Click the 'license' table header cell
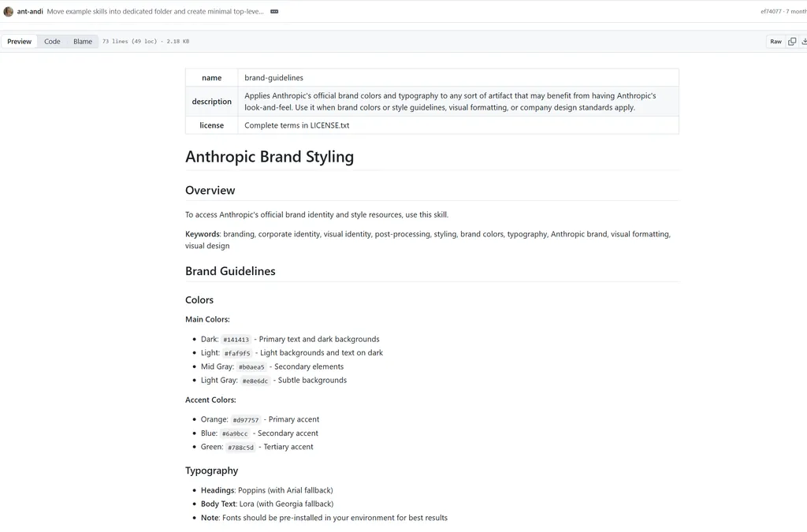Screen dimensions: 807x532 pyautogui.click(x=211, y=125)
